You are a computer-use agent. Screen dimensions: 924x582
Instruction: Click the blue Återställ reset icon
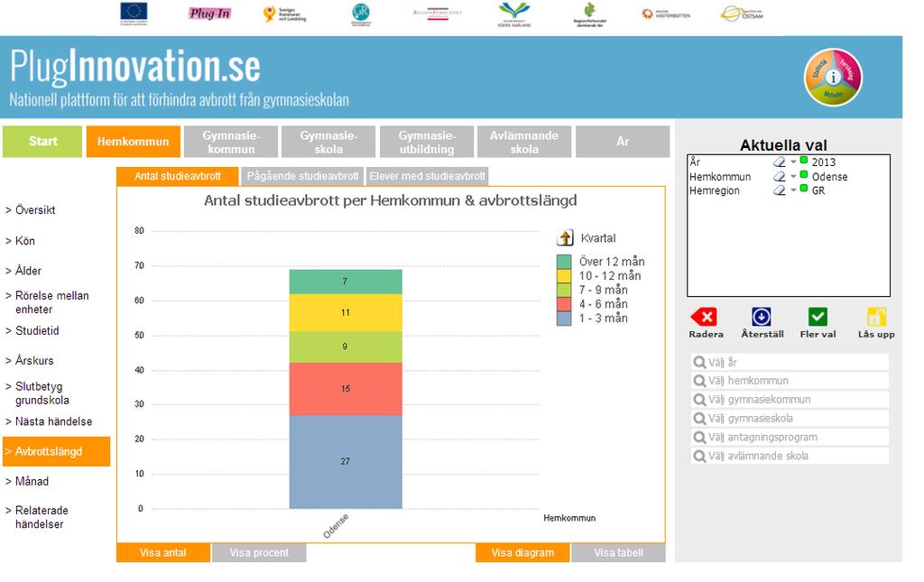coord(762,317)
